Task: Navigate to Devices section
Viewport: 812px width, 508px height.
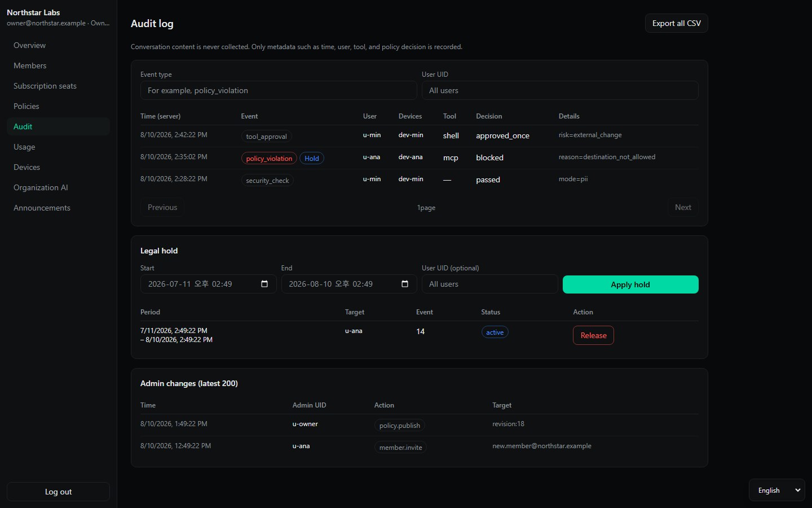Action: pos(58,167)
